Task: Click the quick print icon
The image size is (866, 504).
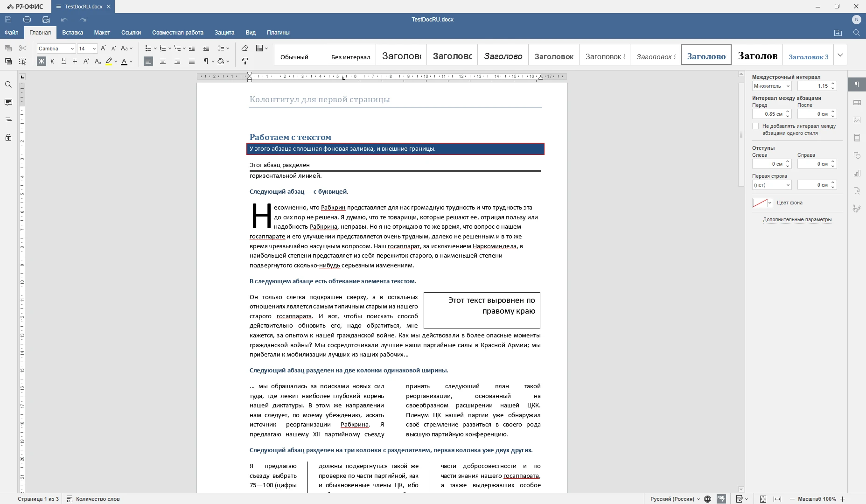Action: (46, 20)
